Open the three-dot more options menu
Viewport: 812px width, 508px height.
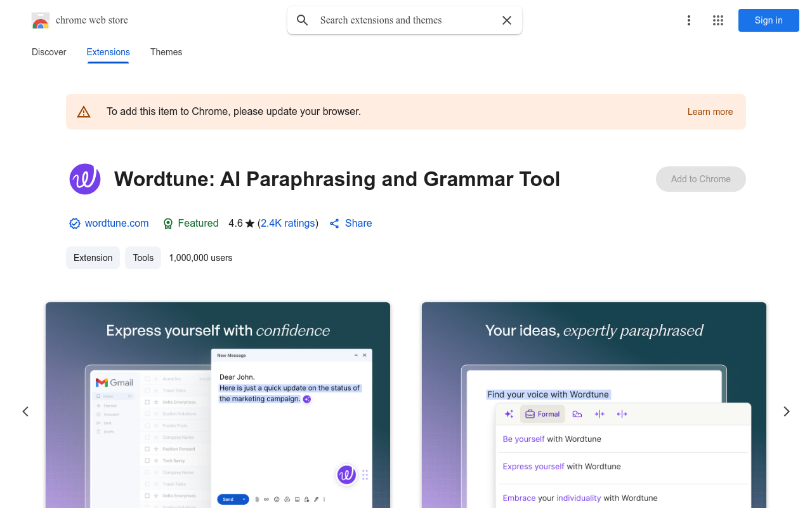[689, 20]
